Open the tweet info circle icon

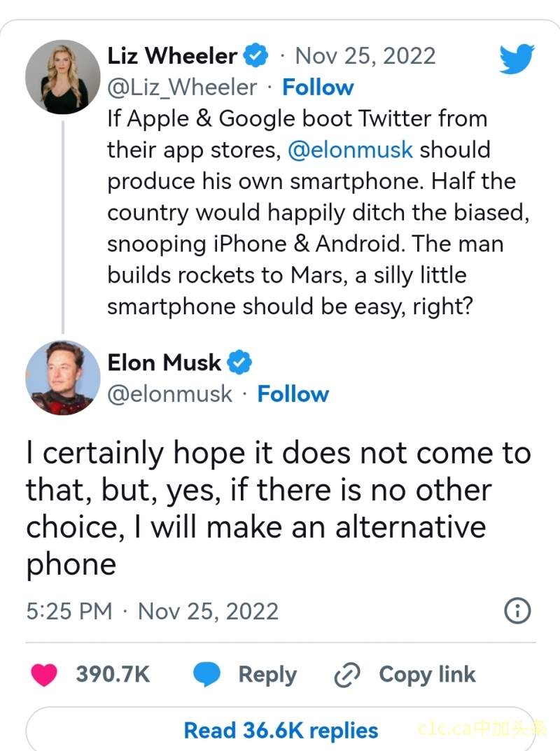point(517,611)
